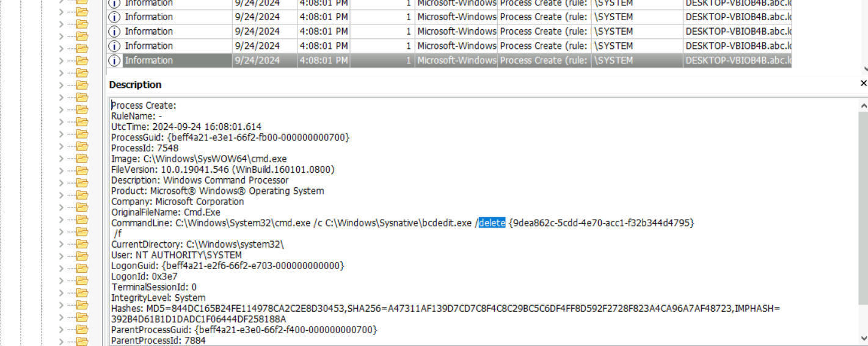
Task: Expand the tree node level with the highlighted event row
Action: (61, 60)
